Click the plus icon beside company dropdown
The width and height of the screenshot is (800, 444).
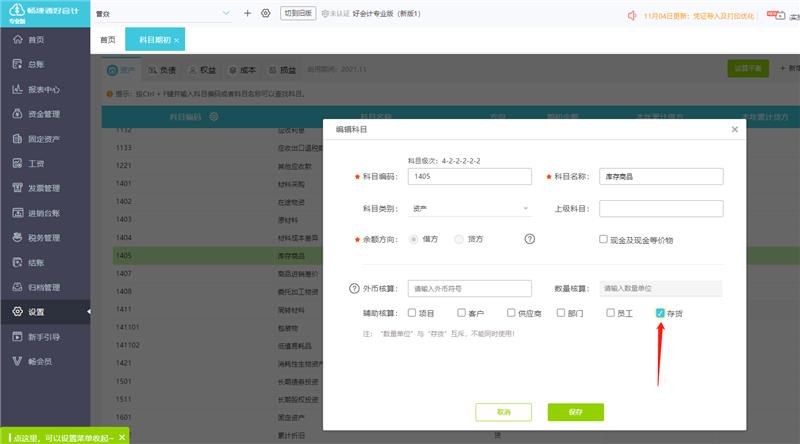click(x=247, y=13)
